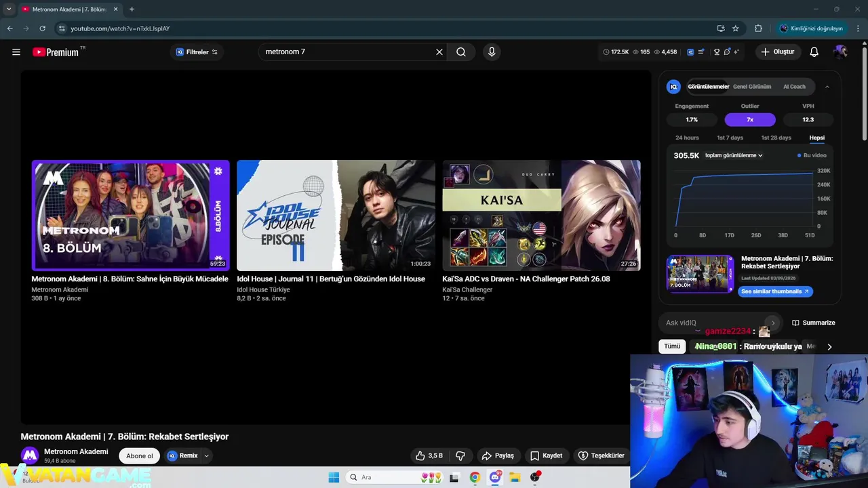Click Kimliğinizi doğrulayın profile button

[x=812, y=28]
